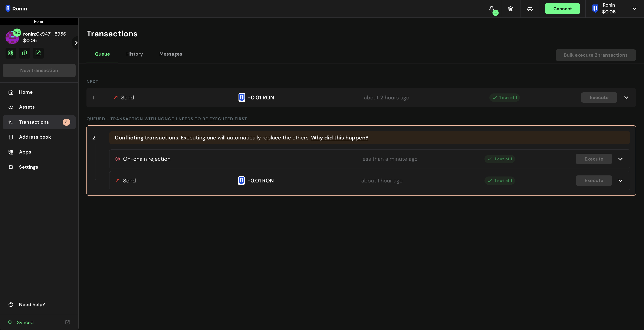Click the 1 out of 1 badge on queued Send

tap(499, 181)
